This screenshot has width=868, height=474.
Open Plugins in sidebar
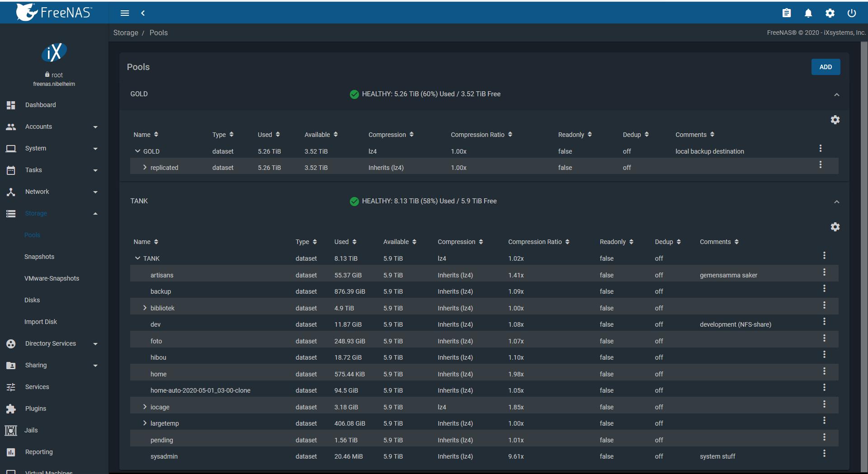click(x=54, y=408)
